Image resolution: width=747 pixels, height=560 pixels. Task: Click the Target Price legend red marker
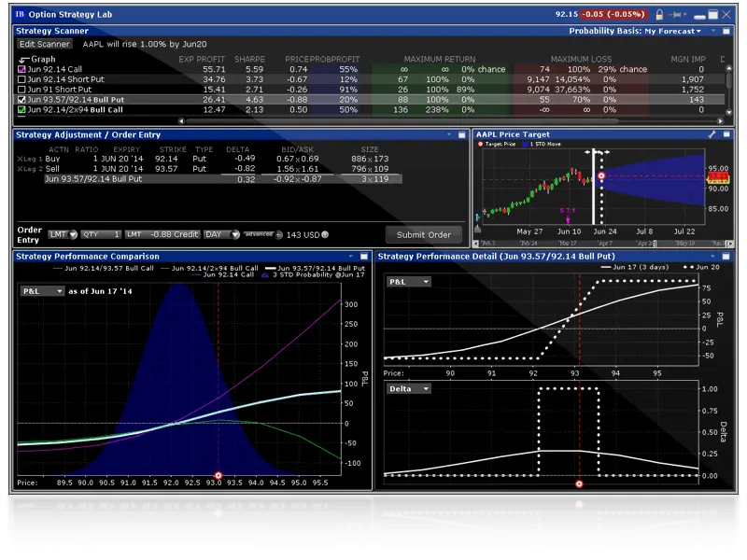coord(480,145)
